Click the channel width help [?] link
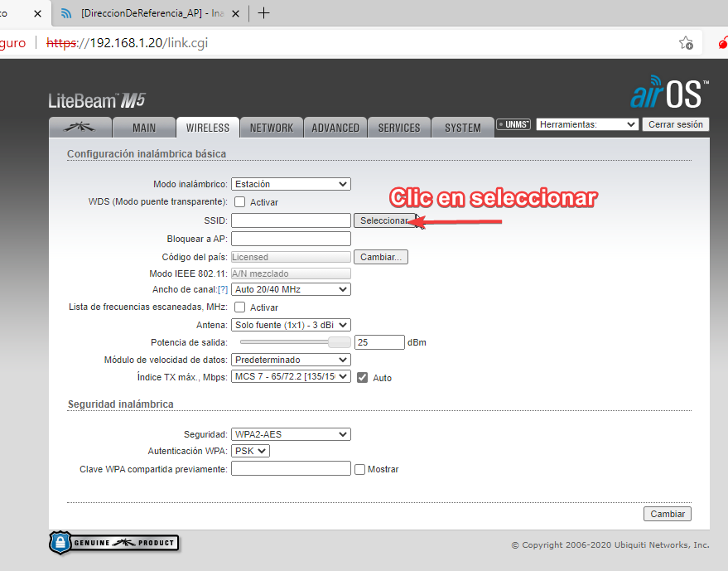This screenshot has width=728, height=571. [222, 289]
